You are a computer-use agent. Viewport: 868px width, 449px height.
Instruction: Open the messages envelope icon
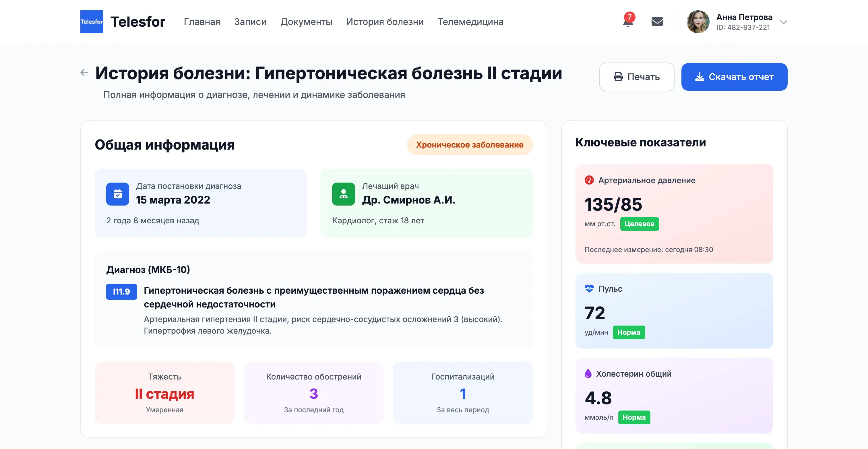coord(657,22)
